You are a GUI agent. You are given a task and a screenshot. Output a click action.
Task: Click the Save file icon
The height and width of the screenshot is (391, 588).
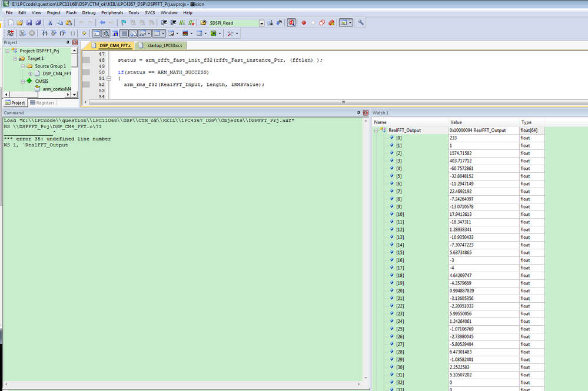click(x=29, y=23)
